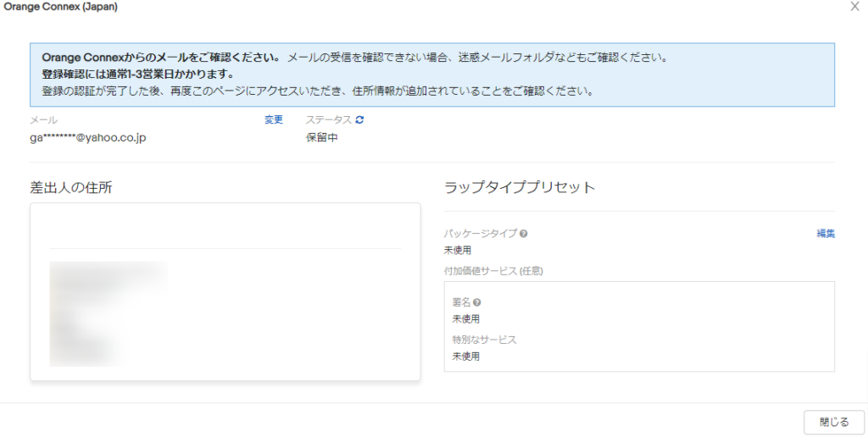
Task: Click the パッケージタイプ label
Action: click(x=481, y=234)
